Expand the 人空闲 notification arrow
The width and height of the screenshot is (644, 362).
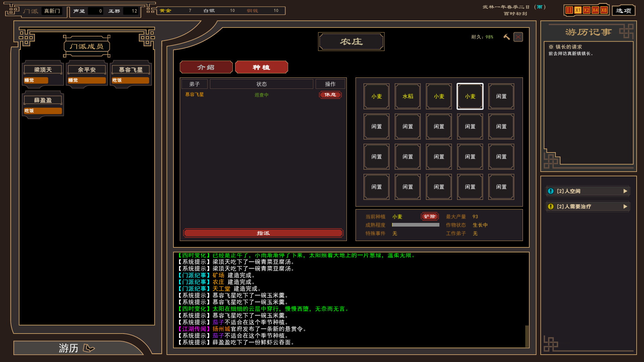625,191
